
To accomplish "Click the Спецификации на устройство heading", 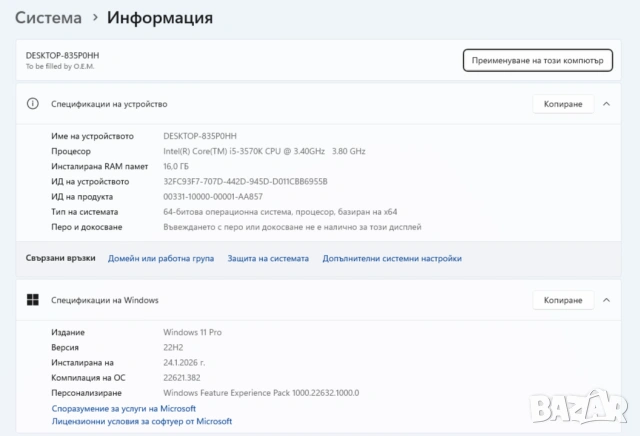I will click(x=109, y=104).
